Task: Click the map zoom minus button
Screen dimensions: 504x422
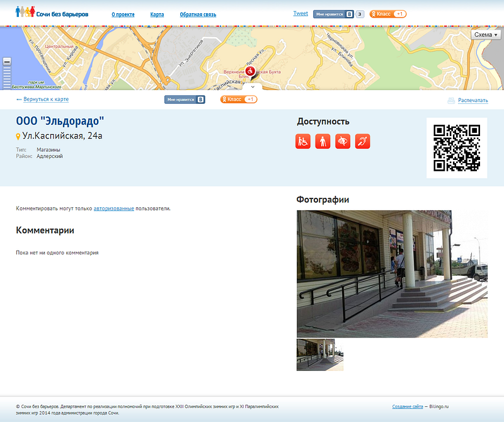Action: (7, 61)
